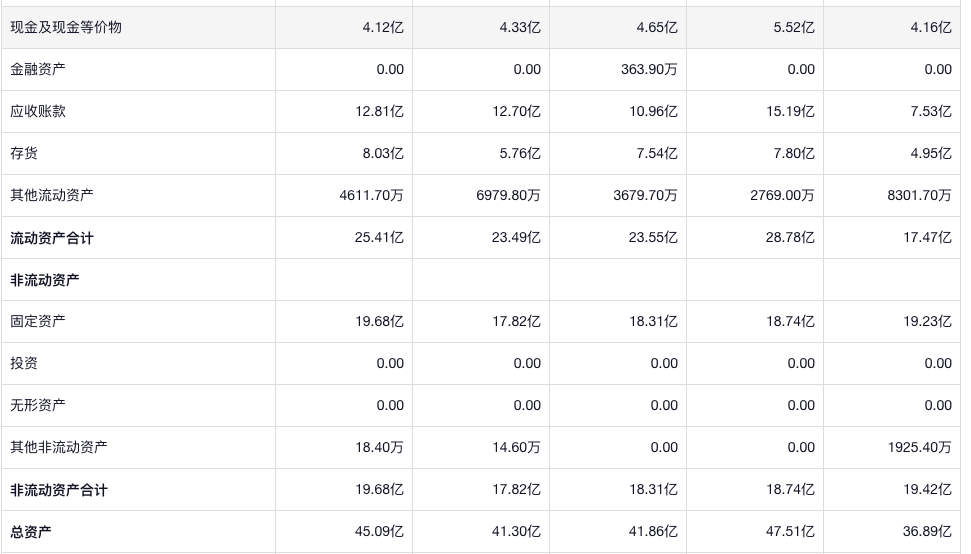Click the 其他非流动资产 row label
Screen dimensions: 971x554
59,448
